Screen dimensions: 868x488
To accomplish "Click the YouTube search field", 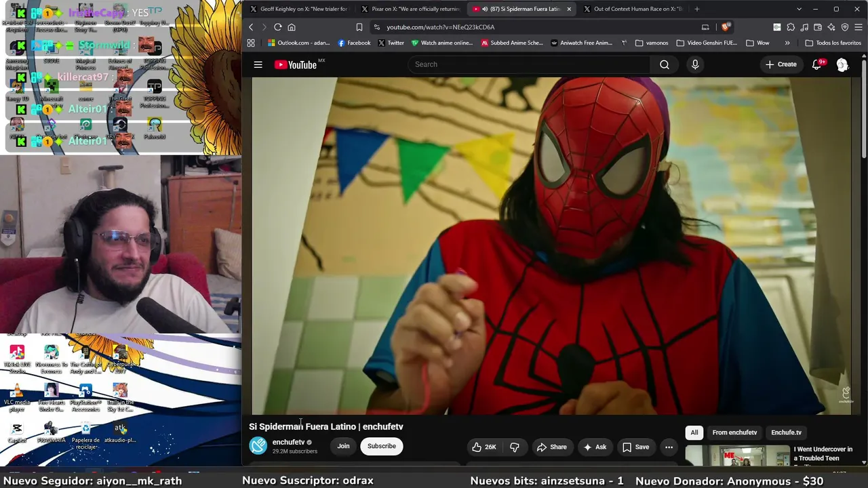I will click(529, 64).
